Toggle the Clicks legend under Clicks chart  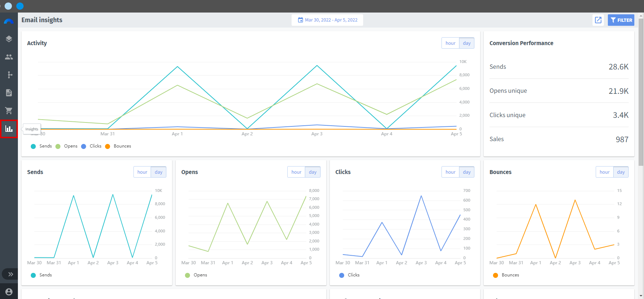point(350,275)
